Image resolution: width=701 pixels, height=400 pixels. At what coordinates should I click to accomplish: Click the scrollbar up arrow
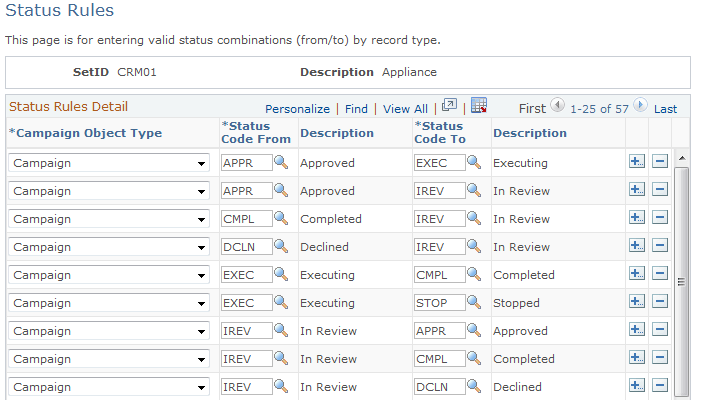[x=682, y=158]
